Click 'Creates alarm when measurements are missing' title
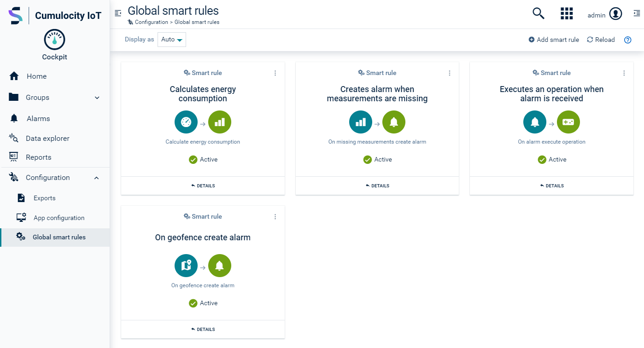644x348 pixels. click(377, 94)
